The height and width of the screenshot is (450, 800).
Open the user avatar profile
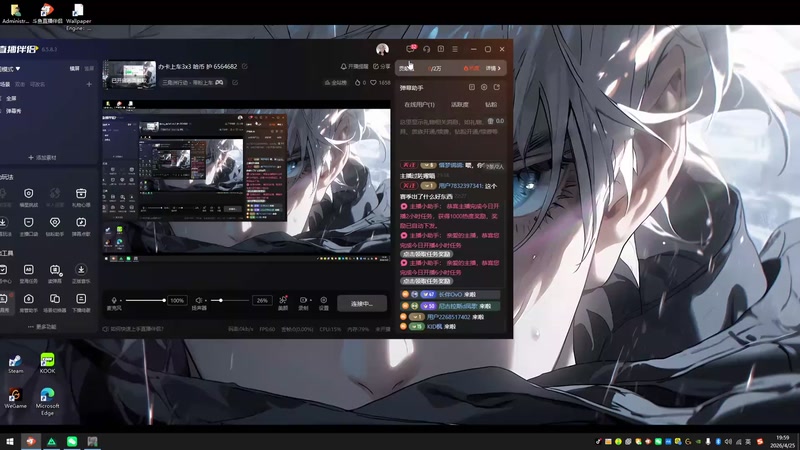382,49
